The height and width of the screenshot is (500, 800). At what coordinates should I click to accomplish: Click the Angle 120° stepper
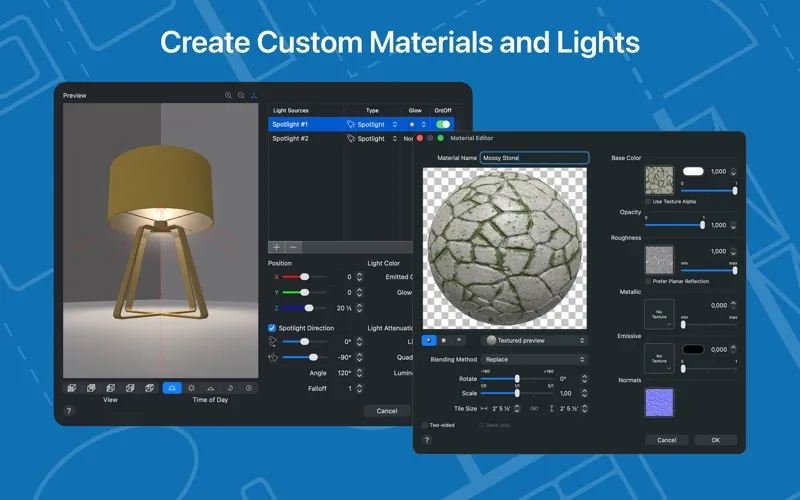[359, 373]
